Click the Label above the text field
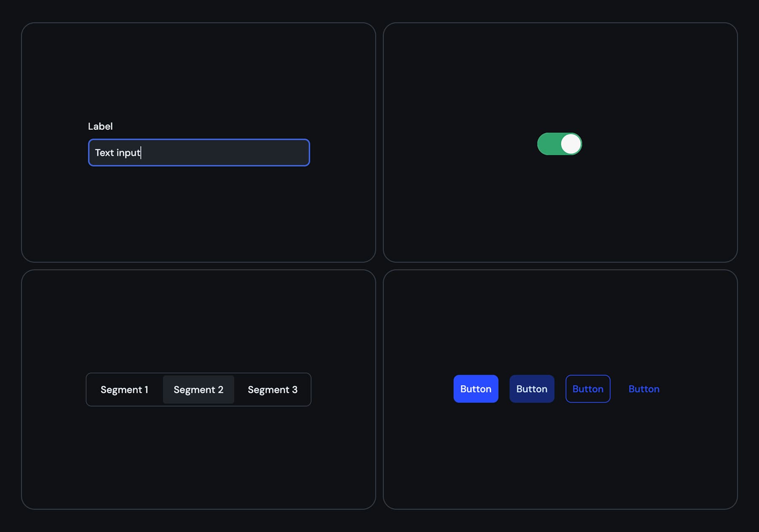759x532 pixels. pyautogui.click(x=100, y=126)
